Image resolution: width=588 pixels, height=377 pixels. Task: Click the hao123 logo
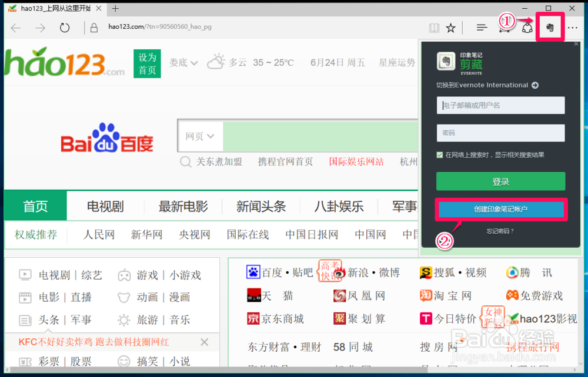click(x=64, y=62)
